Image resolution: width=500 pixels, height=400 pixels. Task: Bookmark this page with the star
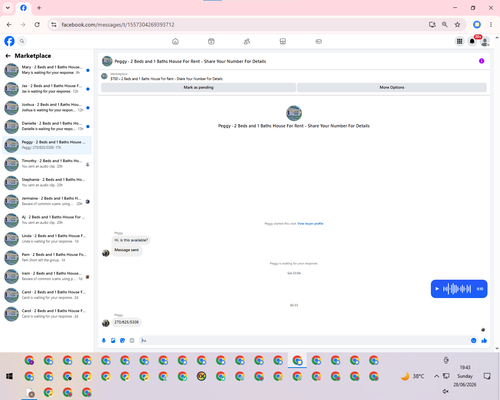pos(457,24)
